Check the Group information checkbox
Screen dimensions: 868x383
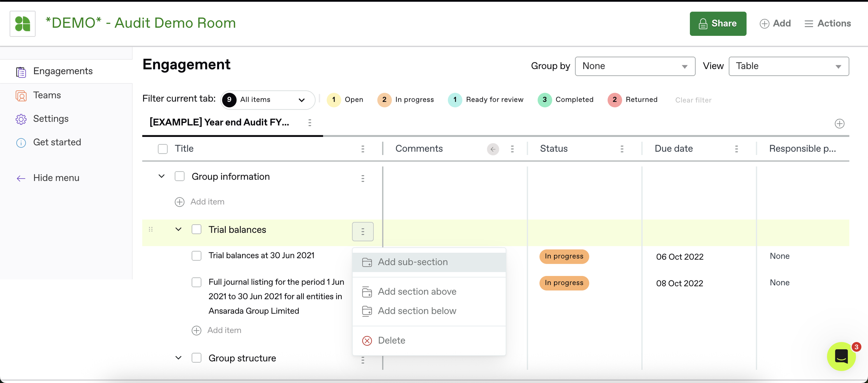180,177
